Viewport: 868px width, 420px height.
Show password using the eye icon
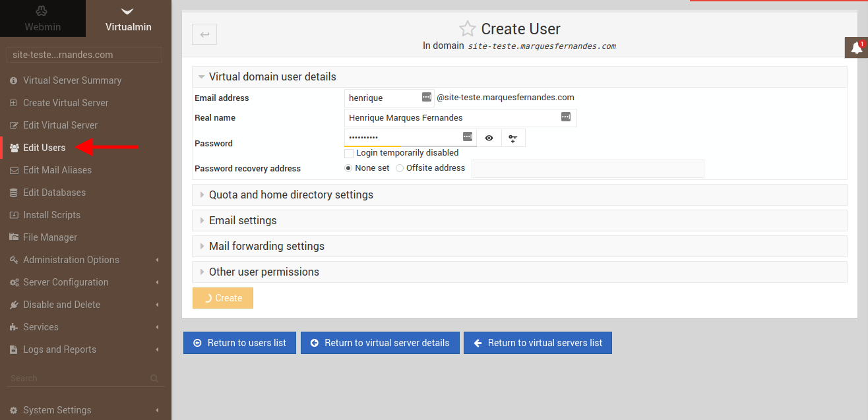click(x=489, y=138)
